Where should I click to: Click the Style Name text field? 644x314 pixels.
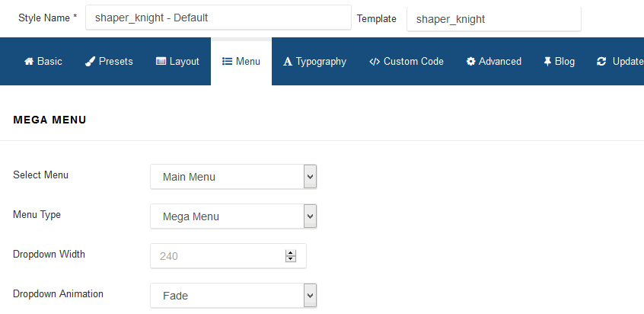218,18
